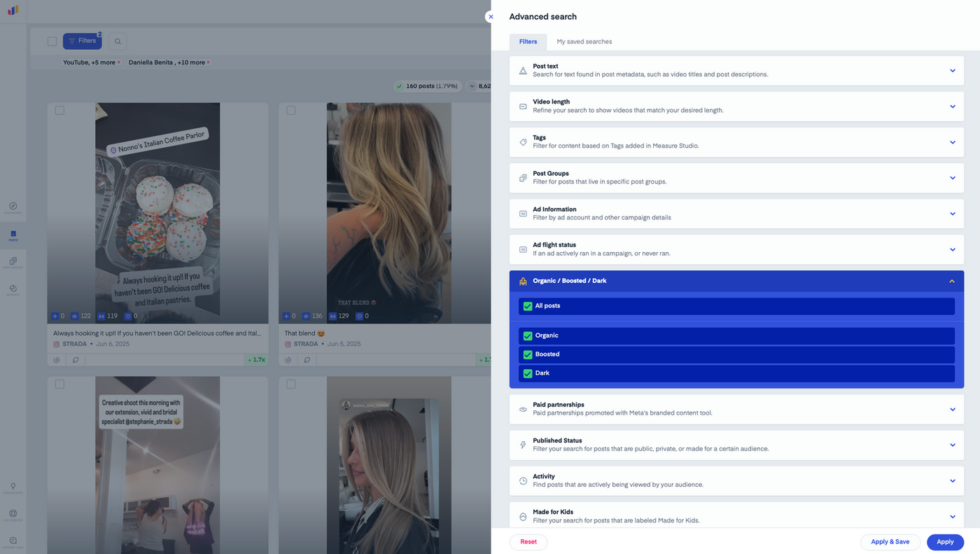Viewport: 980px width, 554px height.
Task: Uncheck the All posts checkbox
Action: coord(528,306)
